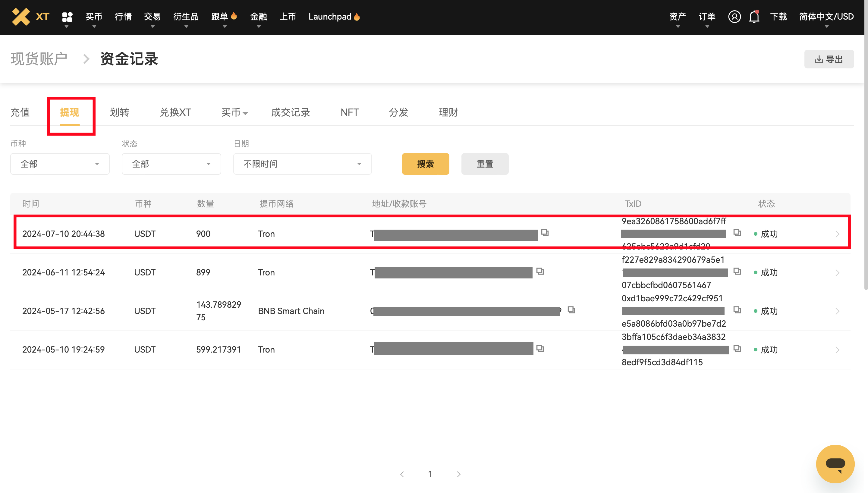This screenshot has height=493, width=868.
Task: Open the 简体中文/USD language selector
Action: coord(826,17)
